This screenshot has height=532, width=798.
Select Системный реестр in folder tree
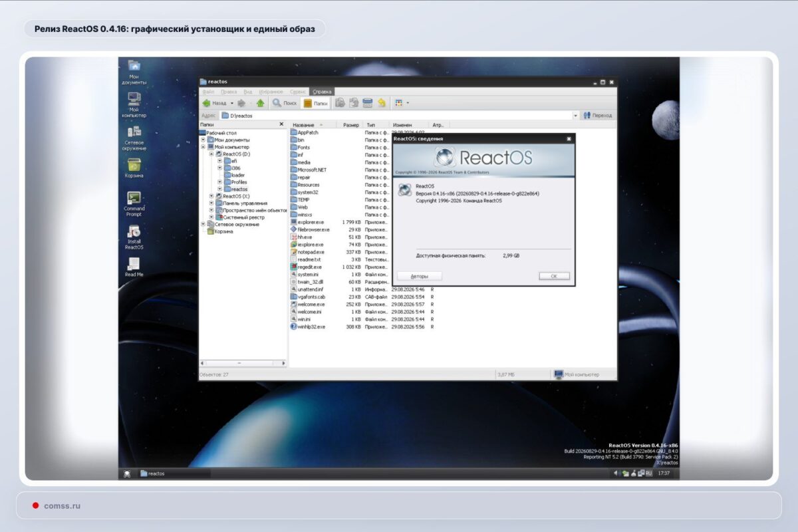click(x=239, y=217)
